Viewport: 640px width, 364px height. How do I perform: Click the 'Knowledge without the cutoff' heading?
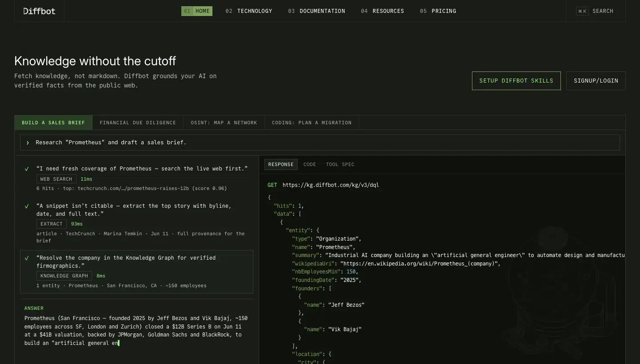pyautogui.click(x=95, y=61)
